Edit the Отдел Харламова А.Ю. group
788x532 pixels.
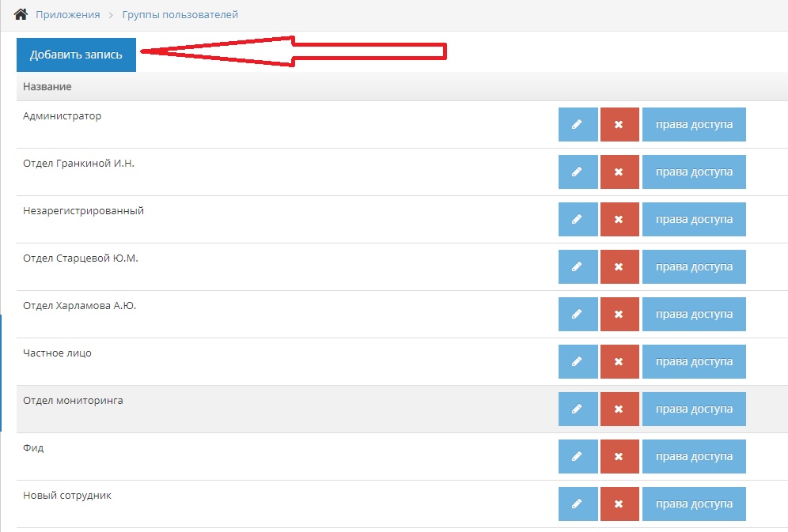pos(578,315)
